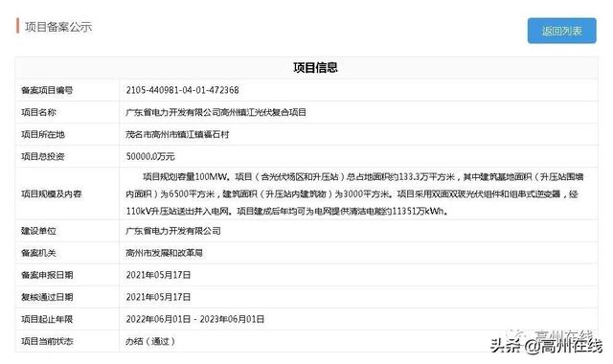Select the 备案申报日期 value 2021年05月17日
This screenshot has width=613, height=364.
pos(158,275)
